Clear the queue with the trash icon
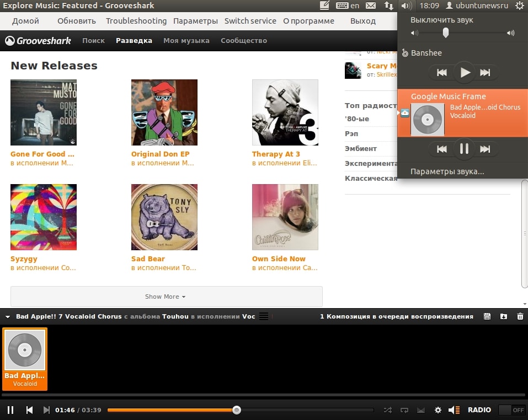 [520, 316]
